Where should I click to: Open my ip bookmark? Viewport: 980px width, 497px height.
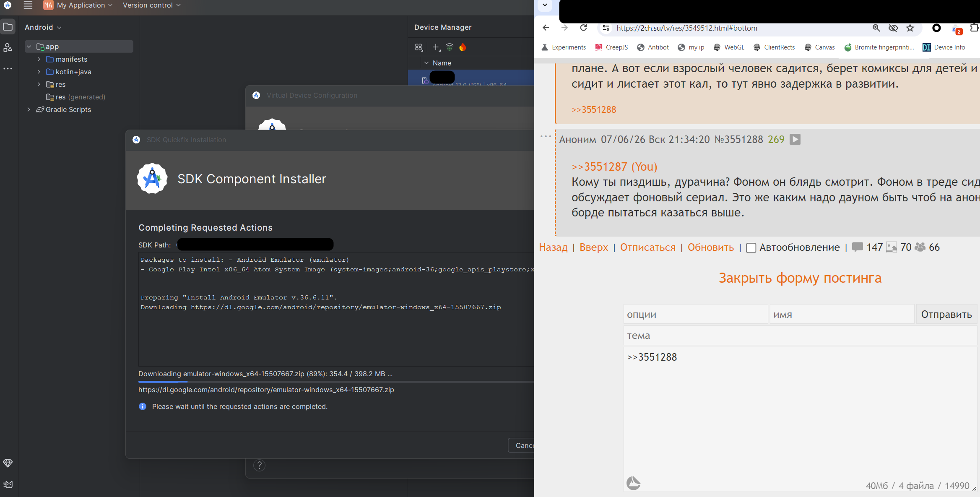(691, 47)
